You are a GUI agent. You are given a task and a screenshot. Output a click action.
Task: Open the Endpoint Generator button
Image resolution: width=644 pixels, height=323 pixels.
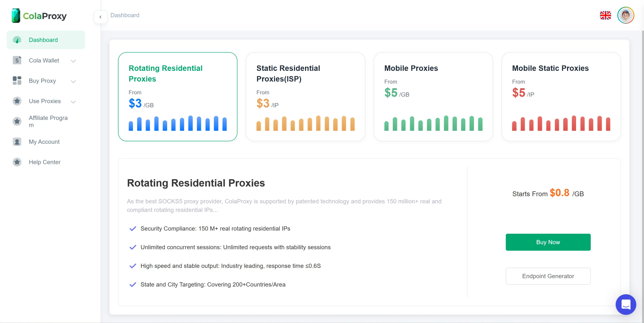point(548,276)
